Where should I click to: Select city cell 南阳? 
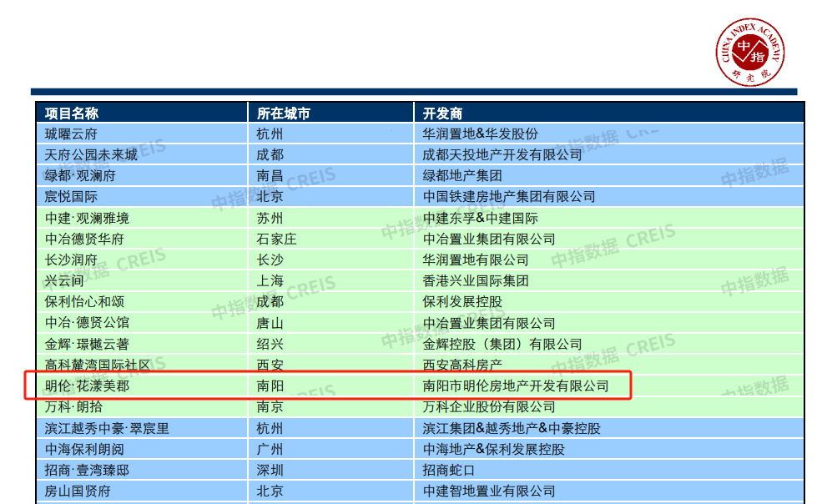tap(270, 386)
